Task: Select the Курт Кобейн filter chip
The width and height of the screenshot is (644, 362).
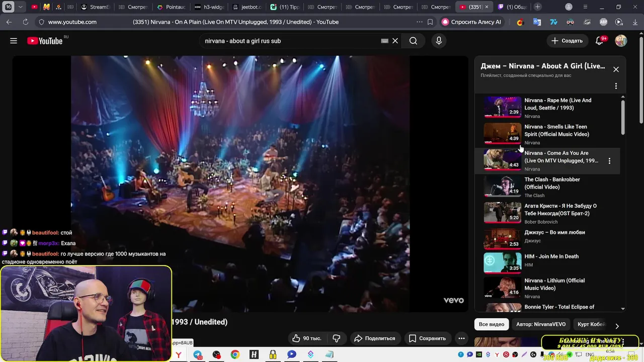Action: click(x=591, y=324)
